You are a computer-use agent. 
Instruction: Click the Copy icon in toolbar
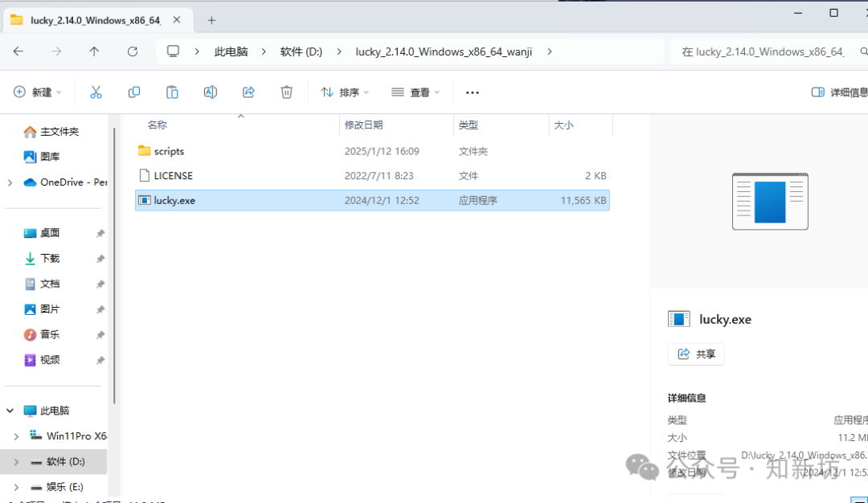click(134, 92)
